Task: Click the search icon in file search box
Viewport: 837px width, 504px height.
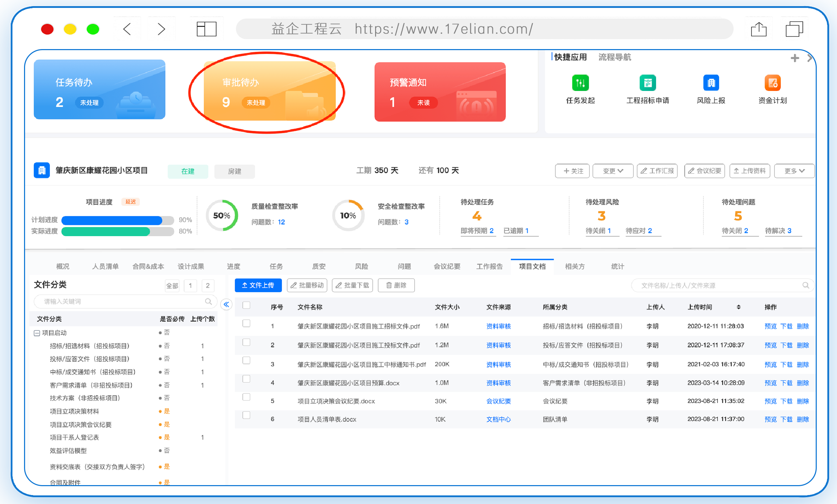Action: (805, 285)
